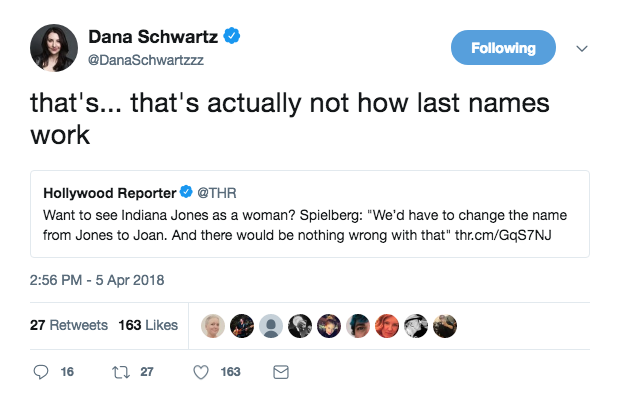Open the thr.cm/GqS7NJ link

[503, 235]
